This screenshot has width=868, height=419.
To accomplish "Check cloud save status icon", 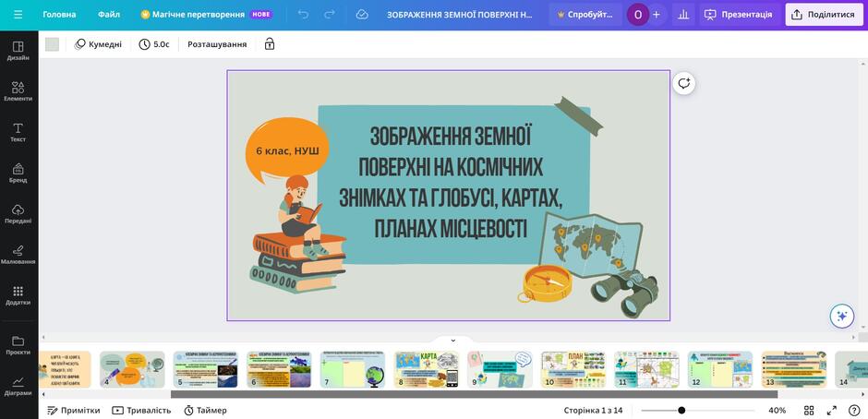I will pos(362,15).
